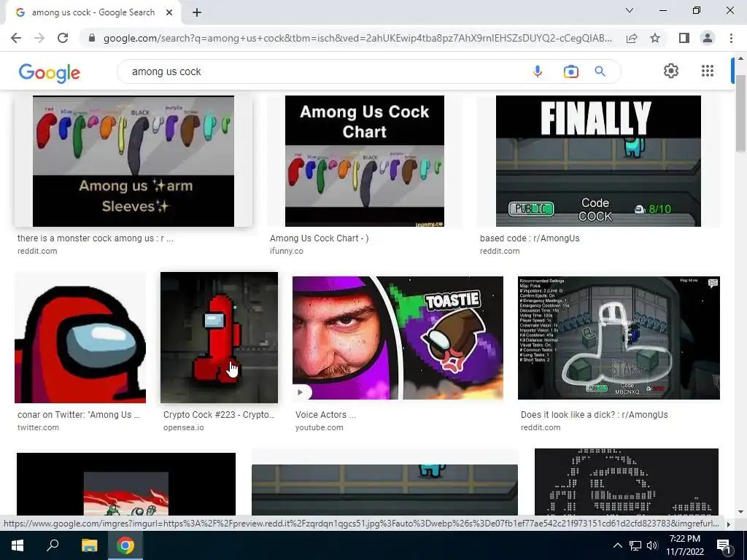Open the Windows Start menu

(18, 545)
